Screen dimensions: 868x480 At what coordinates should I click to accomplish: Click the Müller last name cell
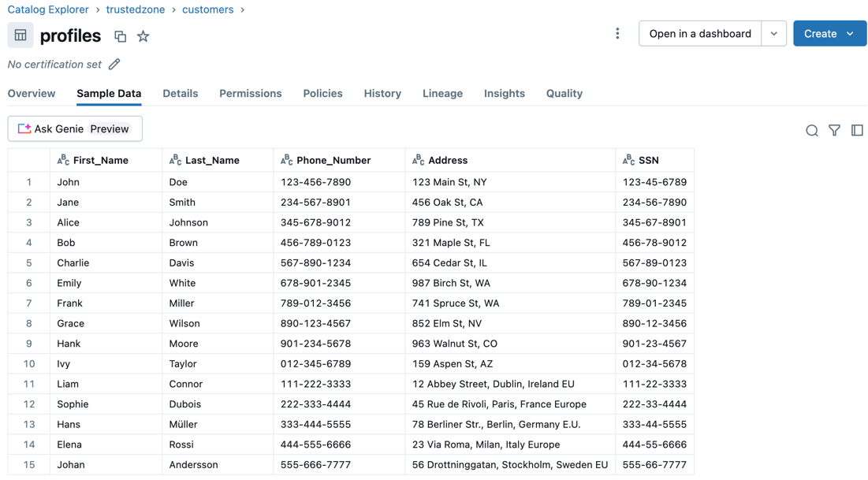click(x=218, y=425)
